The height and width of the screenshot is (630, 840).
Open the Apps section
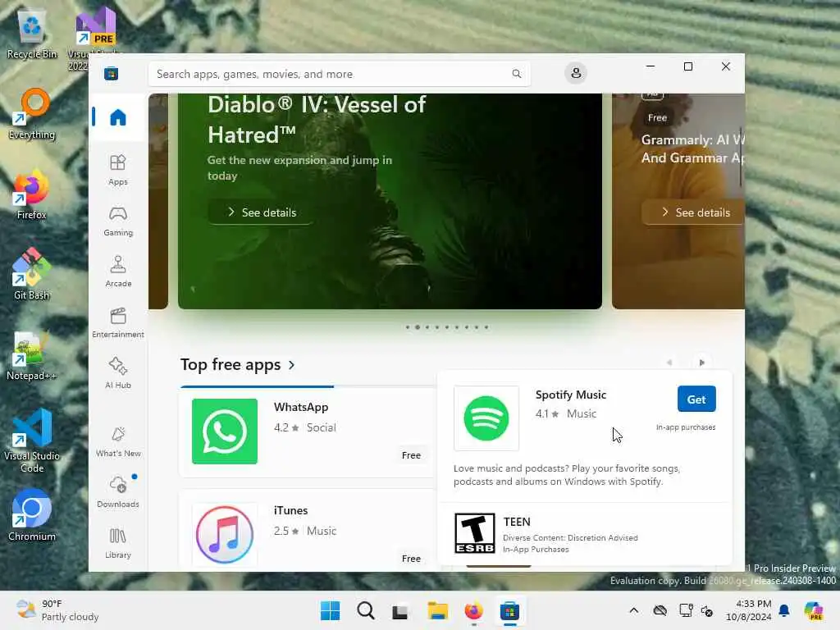pyautogui.click(x=118, y=170)
